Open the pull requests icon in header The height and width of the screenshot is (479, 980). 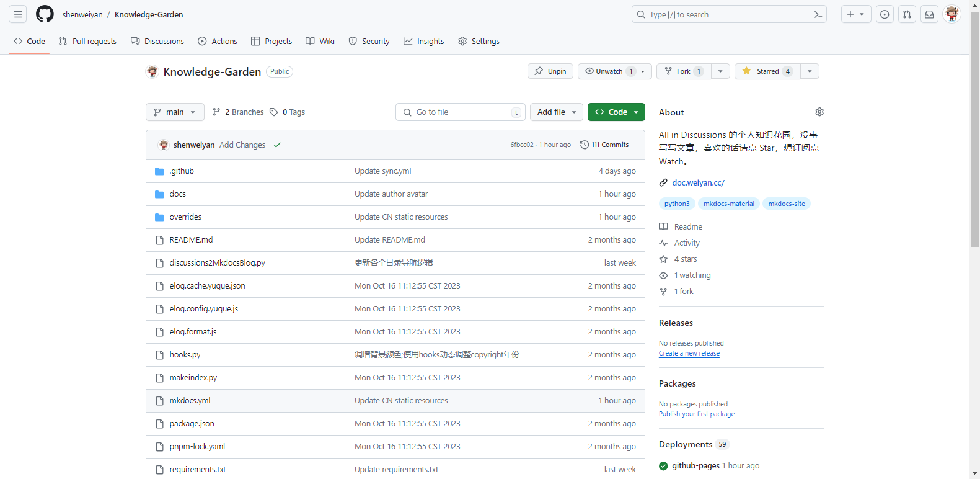coord(907,14)
